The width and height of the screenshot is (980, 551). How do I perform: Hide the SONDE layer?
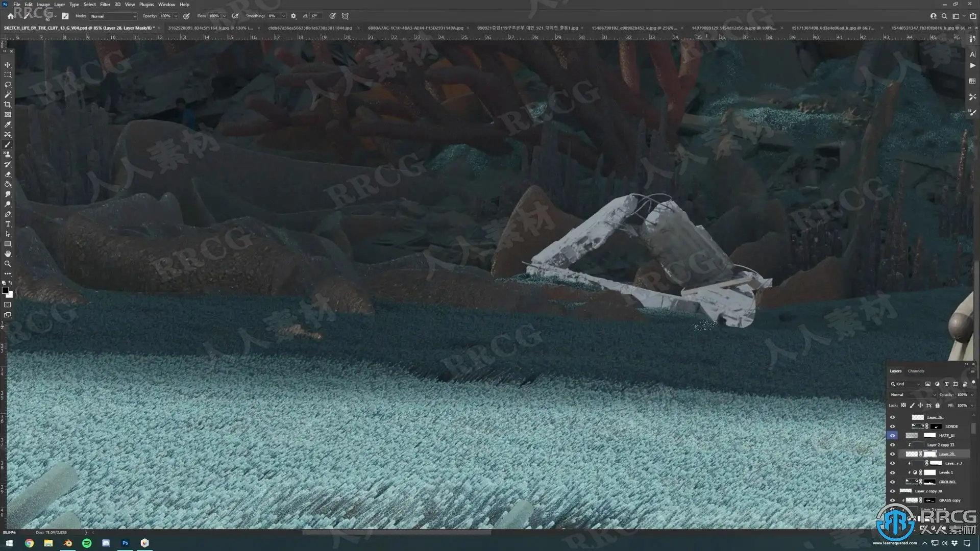coord(892,427)
